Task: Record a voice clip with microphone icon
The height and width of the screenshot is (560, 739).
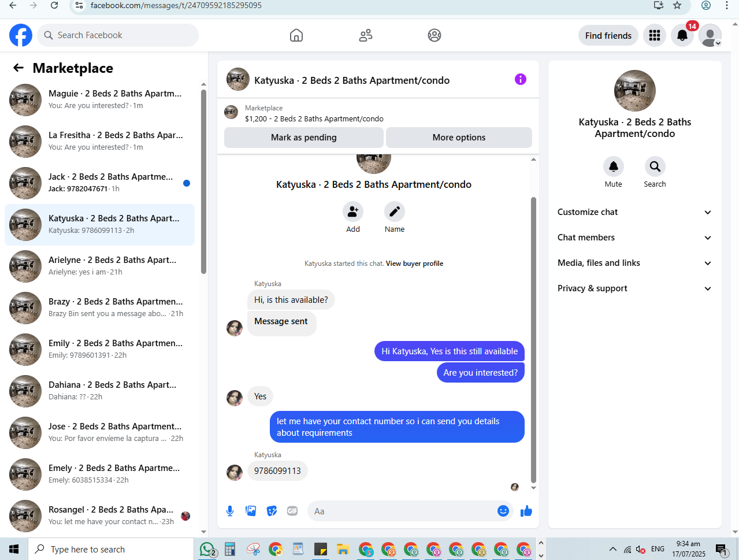Action: pyautogui.click(x=230, y=511)
